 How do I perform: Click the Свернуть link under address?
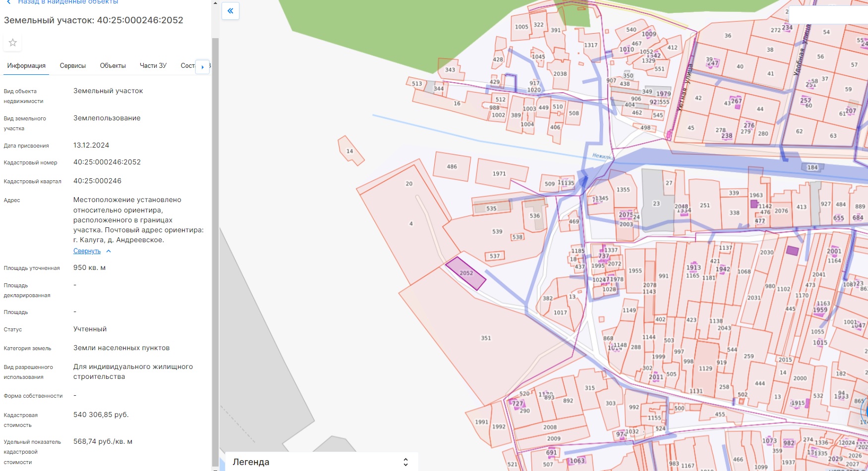tap(87, 251)
